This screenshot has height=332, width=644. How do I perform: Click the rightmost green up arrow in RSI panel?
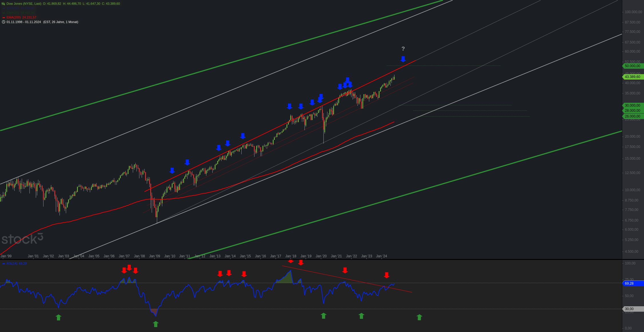[419, 317]
